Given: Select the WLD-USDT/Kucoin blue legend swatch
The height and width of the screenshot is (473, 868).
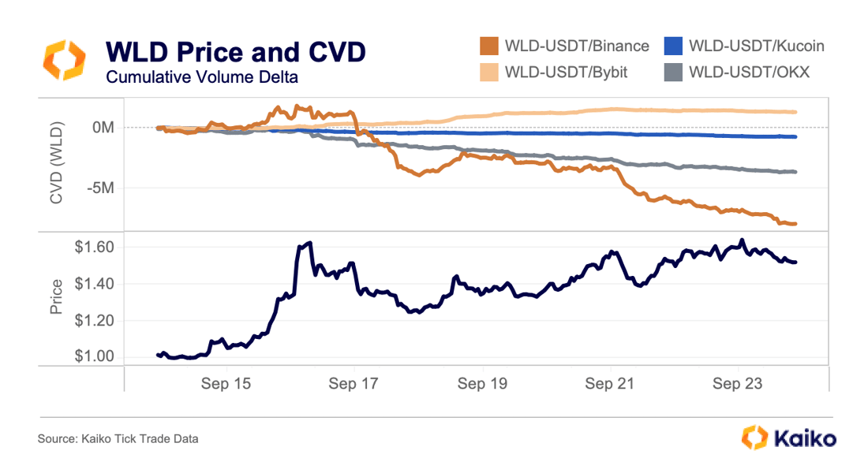Looking at the screenshot, I should click(x=673, y=46).
